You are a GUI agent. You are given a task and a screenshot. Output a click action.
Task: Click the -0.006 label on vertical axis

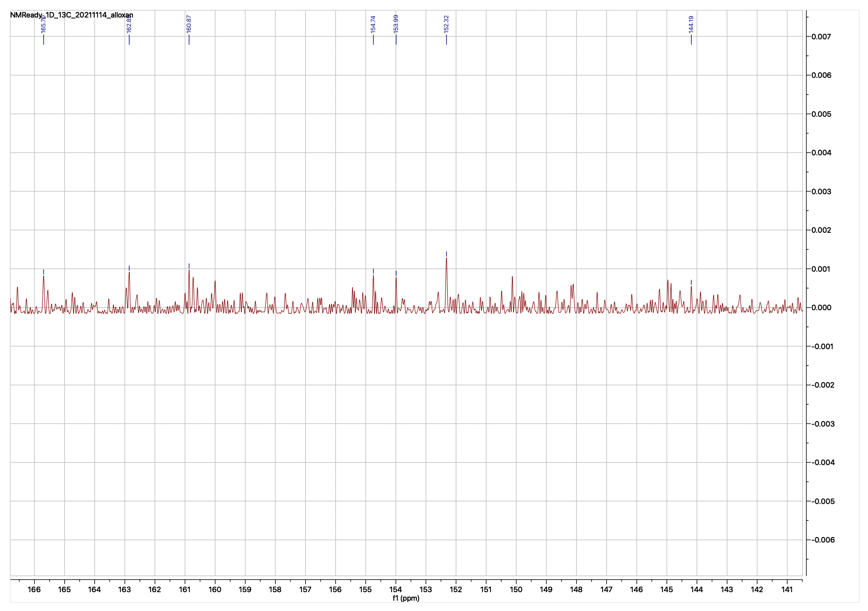(x=823, y=540)
